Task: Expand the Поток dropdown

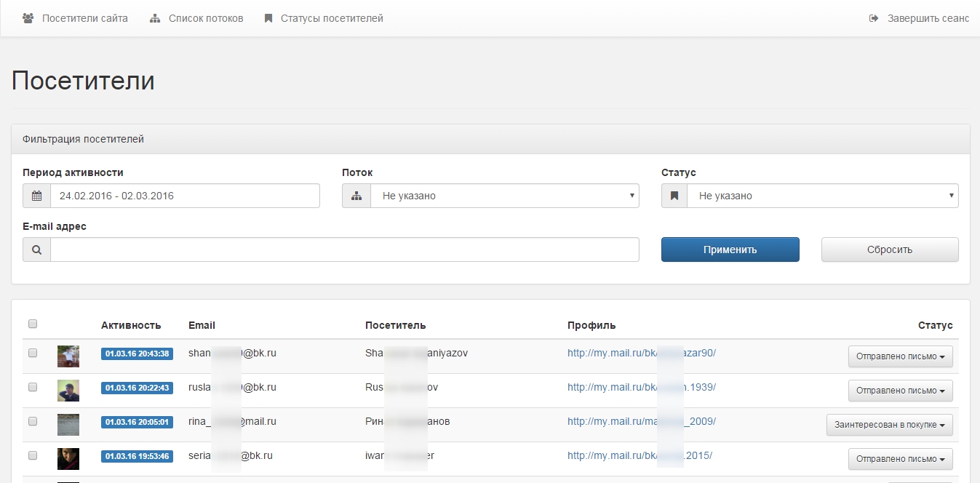Action: 504,196
